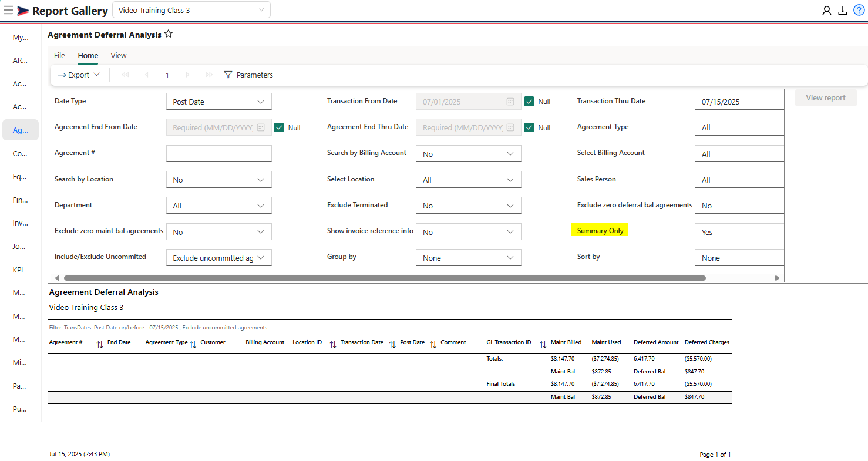Open Show invoice reference info dropdown

coord(469,232)
